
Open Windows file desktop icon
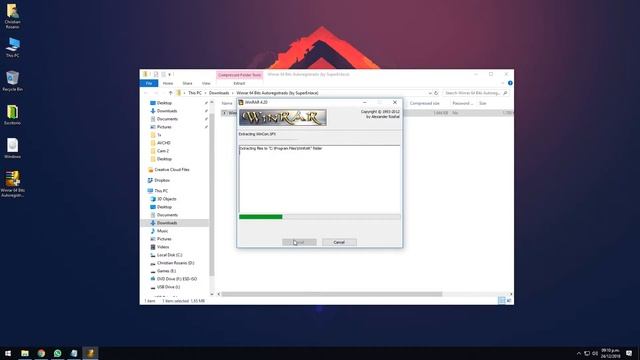click(x=13, y=148)
